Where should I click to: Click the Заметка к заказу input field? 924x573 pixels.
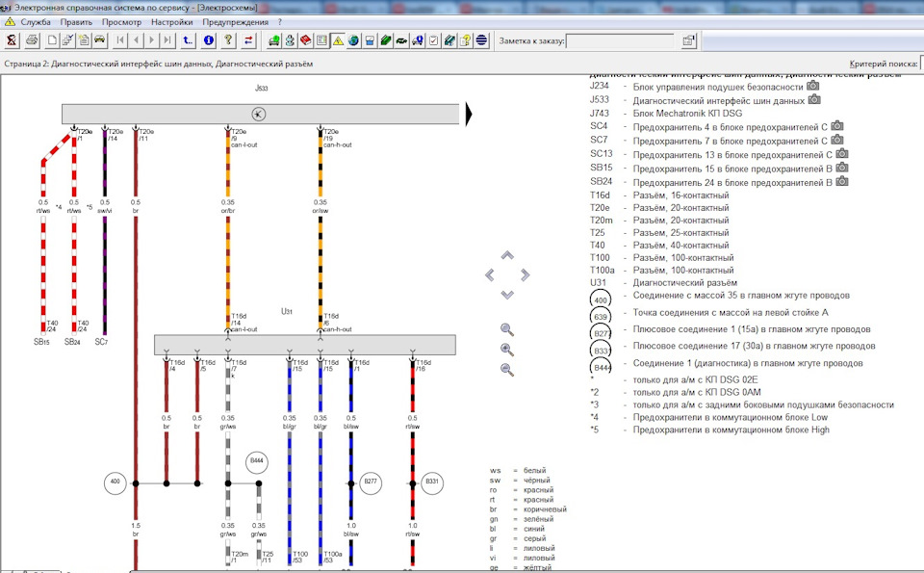(619, 40)
